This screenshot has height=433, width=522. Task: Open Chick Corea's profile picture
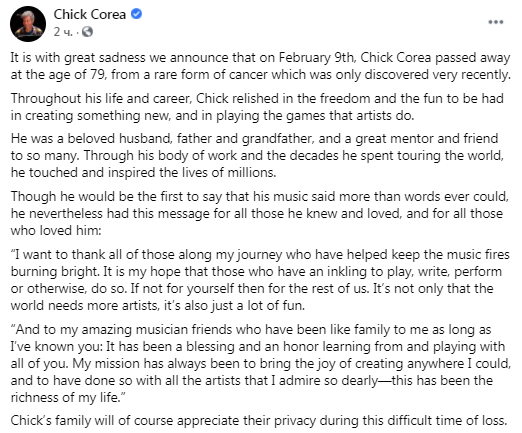point(28,24)
